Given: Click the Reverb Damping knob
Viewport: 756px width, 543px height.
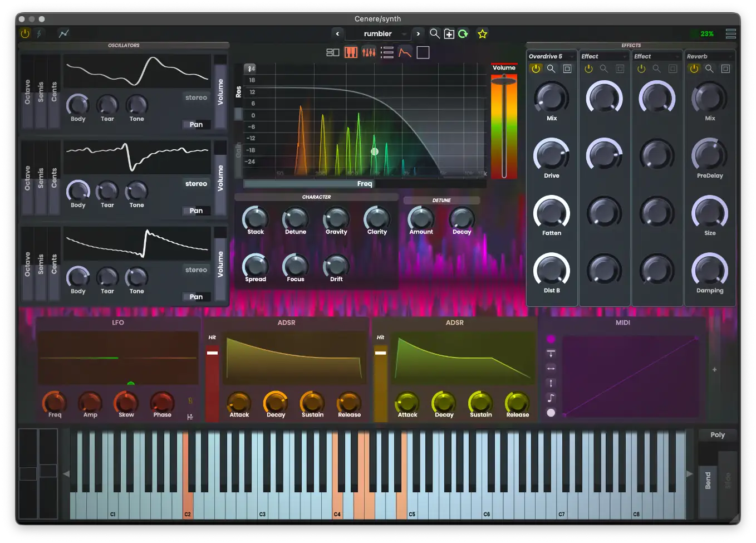Looking at the screenshot, I should click(x=710, y=271).
